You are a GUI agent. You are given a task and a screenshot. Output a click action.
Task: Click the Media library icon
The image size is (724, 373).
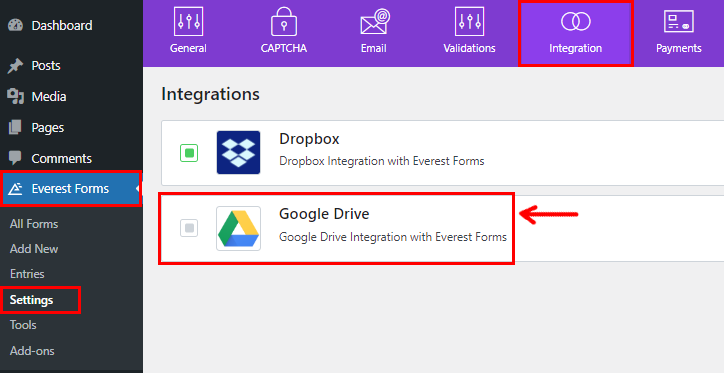[x=15, y=96]
